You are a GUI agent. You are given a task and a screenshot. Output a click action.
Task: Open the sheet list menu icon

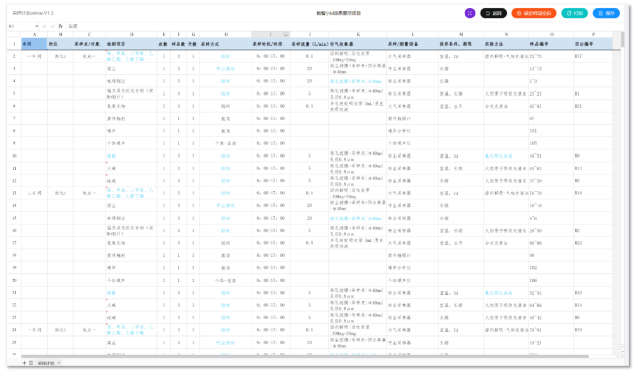31,363
